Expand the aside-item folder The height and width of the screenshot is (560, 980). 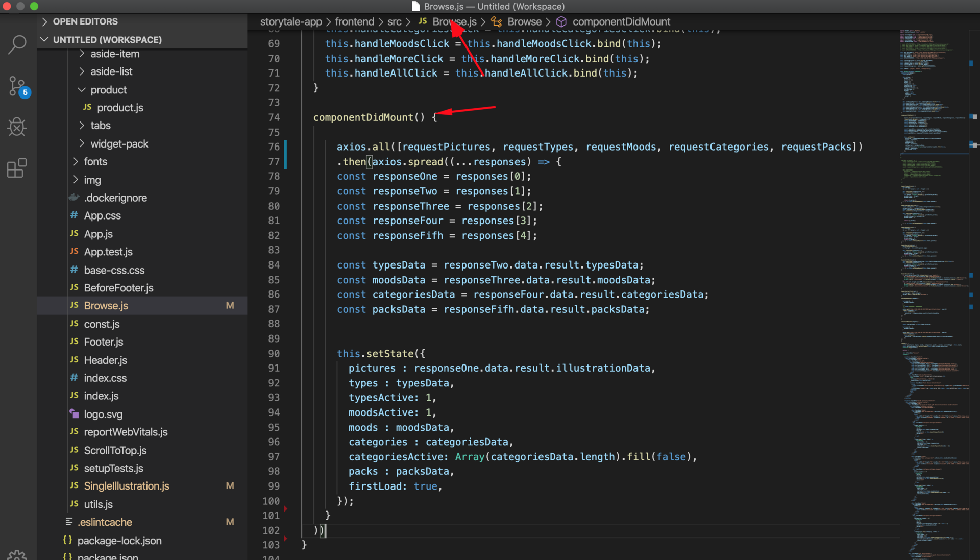(82, 54)
